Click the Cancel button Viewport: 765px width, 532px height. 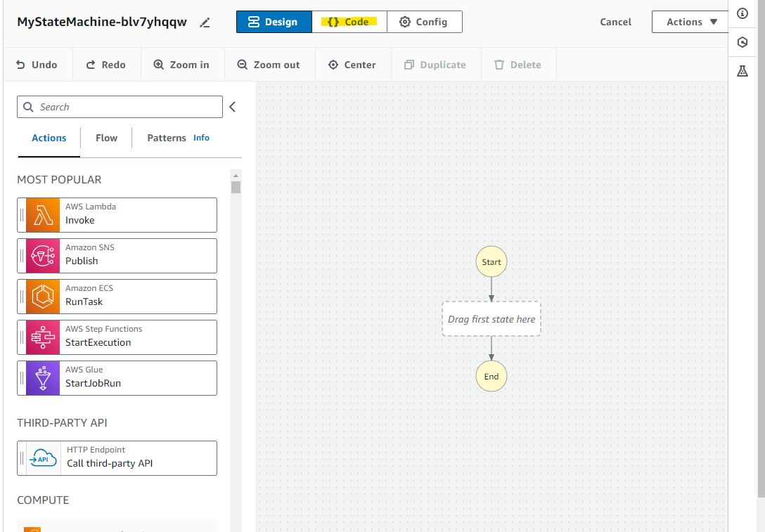[615, 22]
